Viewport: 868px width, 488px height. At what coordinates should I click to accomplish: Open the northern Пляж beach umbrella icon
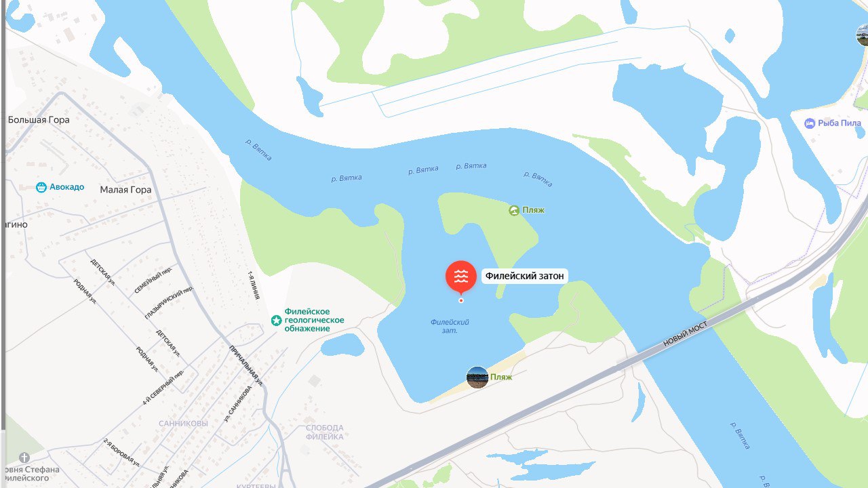(515, 210)
